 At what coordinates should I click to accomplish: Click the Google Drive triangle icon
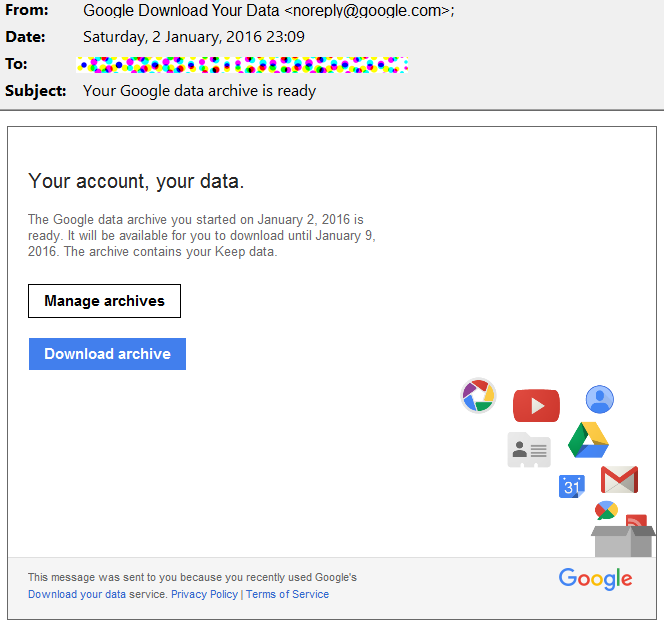tap(588, 440)
